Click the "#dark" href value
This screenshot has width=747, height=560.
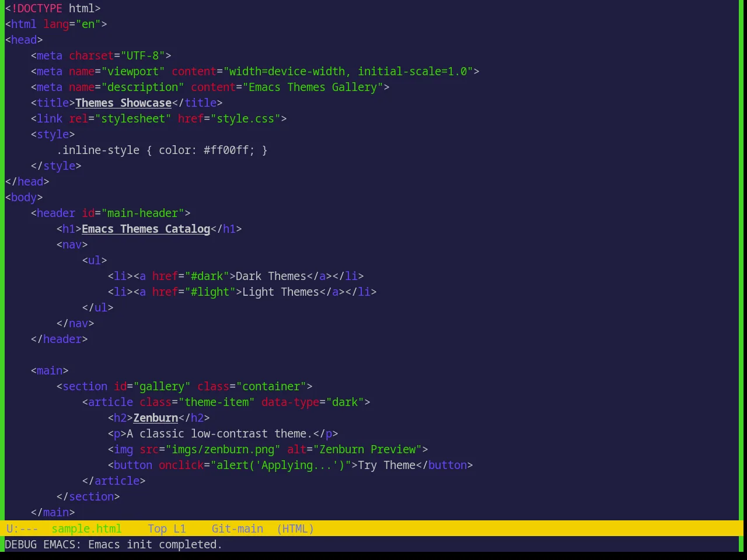[x=207, y=276]
